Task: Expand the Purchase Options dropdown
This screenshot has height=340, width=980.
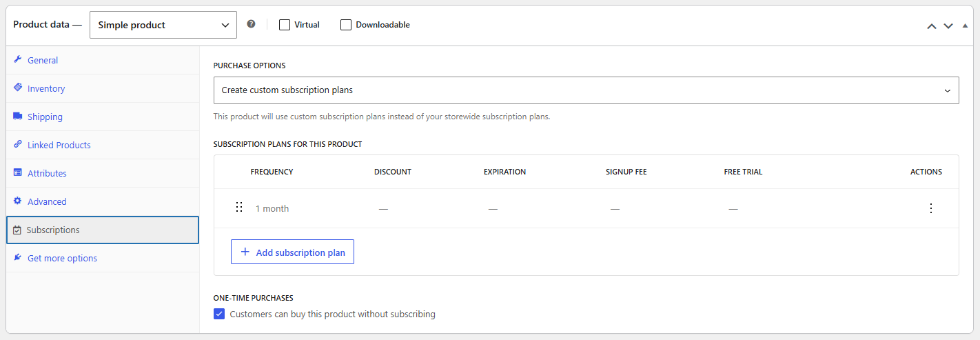Action: [x=586, y=90]
